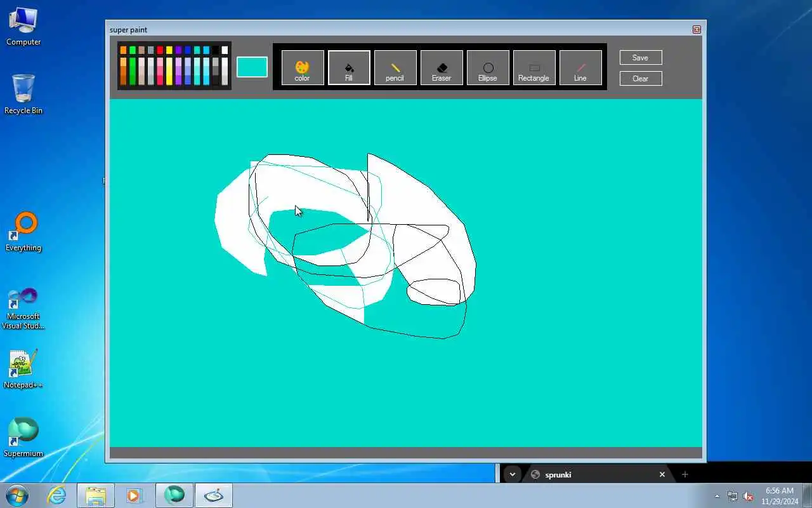The height and width of the screenshot is (508, 812).
Task: Click the tall yellow shade bar in palette
Action: coord(169,71)
